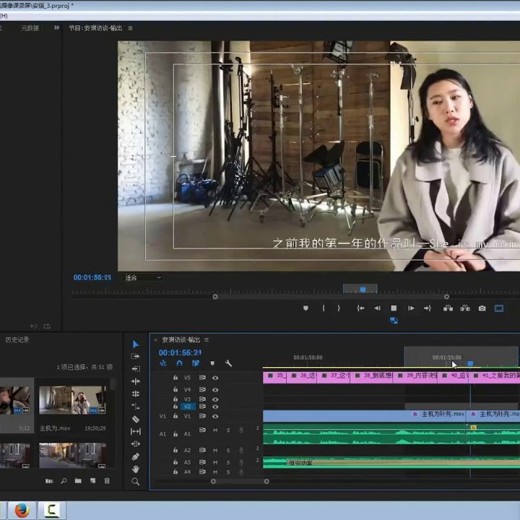Target the V2 track header
This screenshot has width=520, height=520.
187,407
